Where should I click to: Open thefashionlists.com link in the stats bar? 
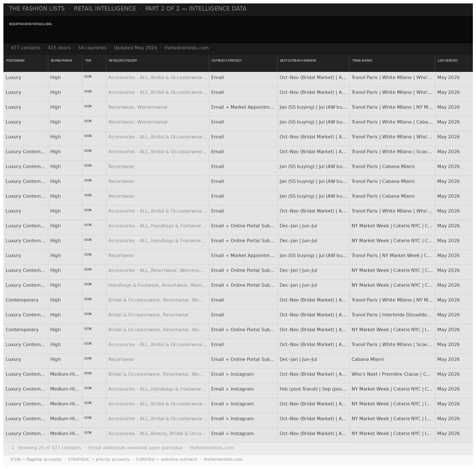coord(187,48)
